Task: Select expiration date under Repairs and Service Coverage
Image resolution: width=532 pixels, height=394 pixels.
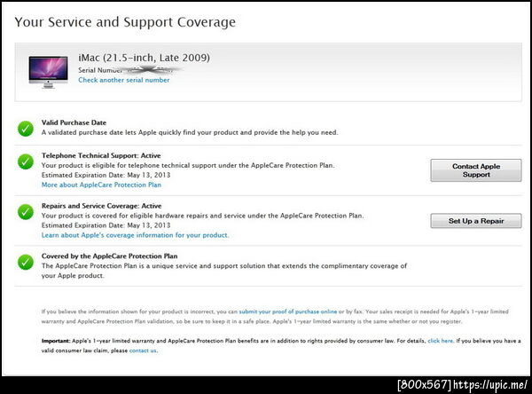Action: (x=106, y=225)
